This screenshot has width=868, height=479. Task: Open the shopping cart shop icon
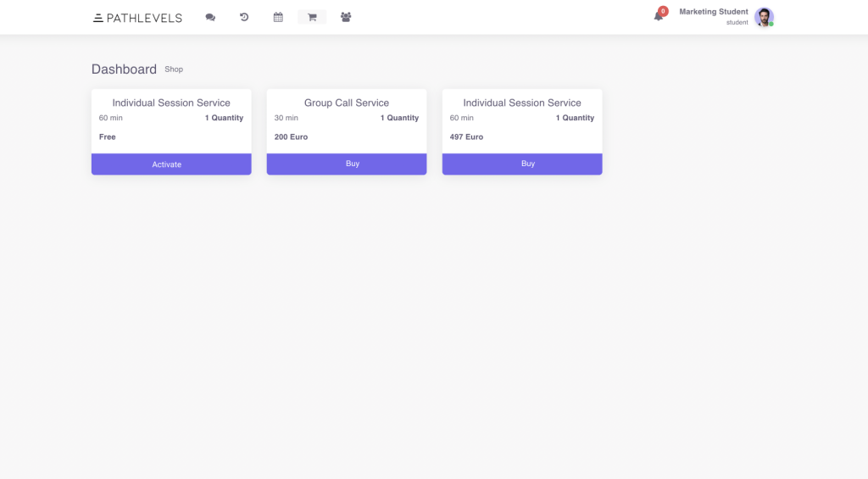click(x=312, y=17)
